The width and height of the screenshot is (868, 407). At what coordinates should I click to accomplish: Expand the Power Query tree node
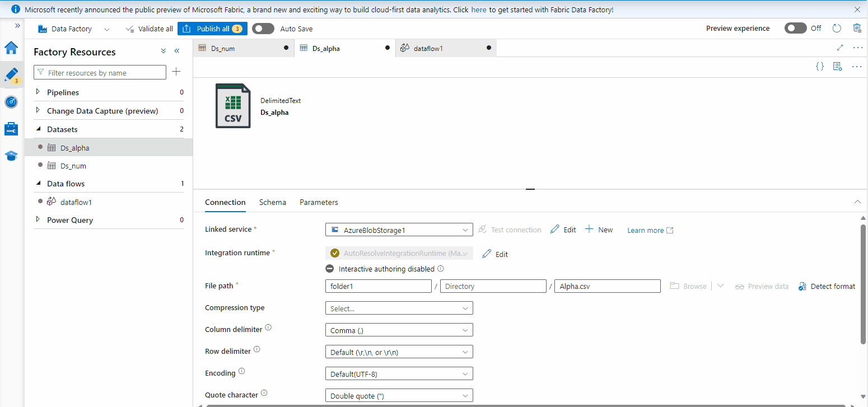(38, 219)
